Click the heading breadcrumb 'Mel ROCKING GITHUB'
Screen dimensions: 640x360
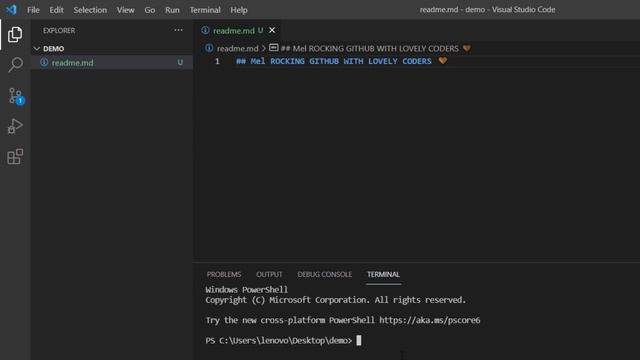[x=369, y=48]
